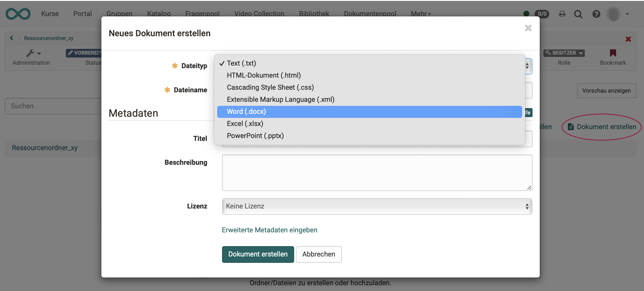Open the Lizenz dropdown
This screenshot has height=291, width=644.
pyautogui.click(x=377, y=206)
